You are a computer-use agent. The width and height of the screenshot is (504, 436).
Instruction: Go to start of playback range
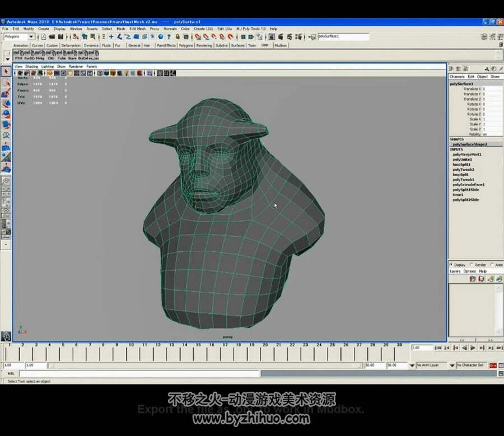[438, 348]
